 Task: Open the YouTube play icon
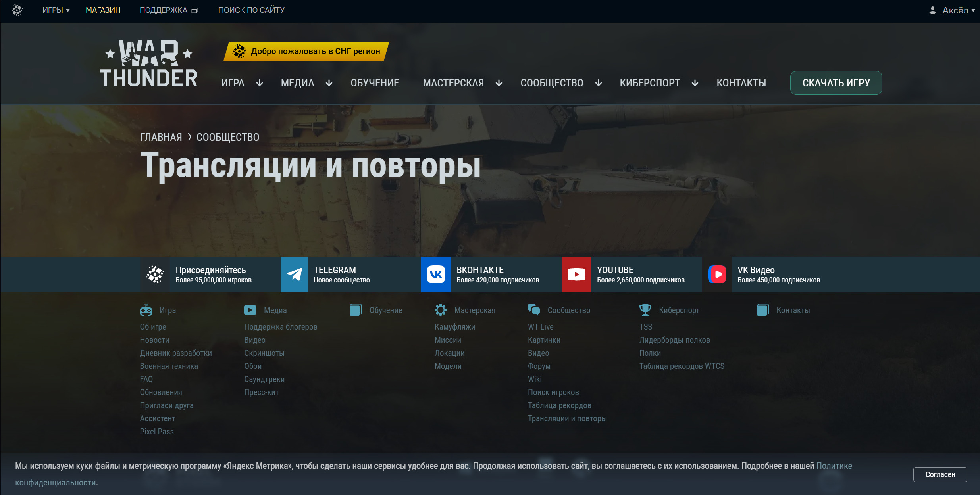[x=576, y=274]
